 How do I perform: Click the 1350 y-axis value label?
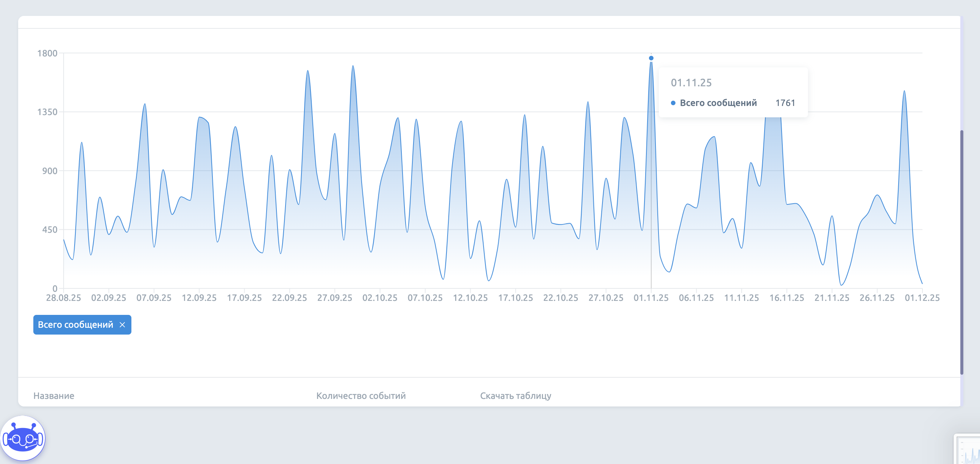[47, 112]
